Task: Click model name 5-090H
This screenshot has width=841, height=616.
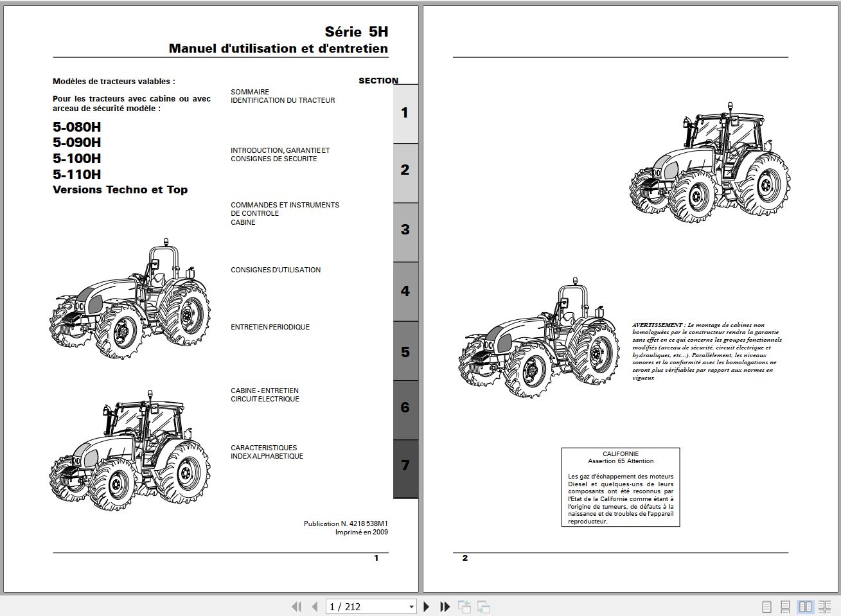Action: click(76, 143)
